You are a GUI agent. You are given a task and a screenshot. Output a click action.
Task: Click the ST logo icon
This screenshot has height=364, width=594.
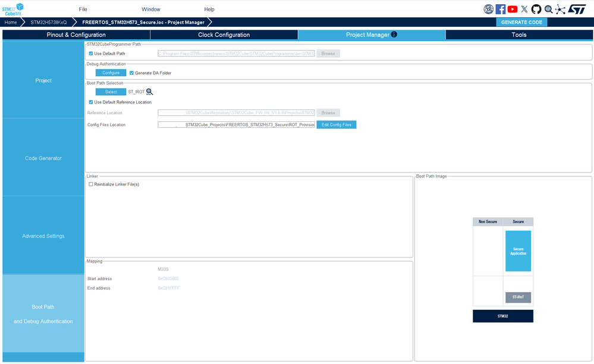point(577,9)
